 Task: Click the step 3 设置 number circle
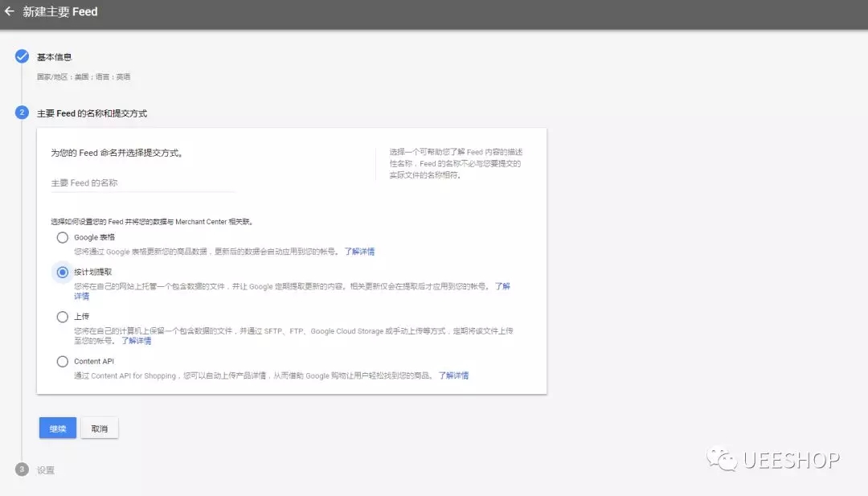tap(23, 469)
